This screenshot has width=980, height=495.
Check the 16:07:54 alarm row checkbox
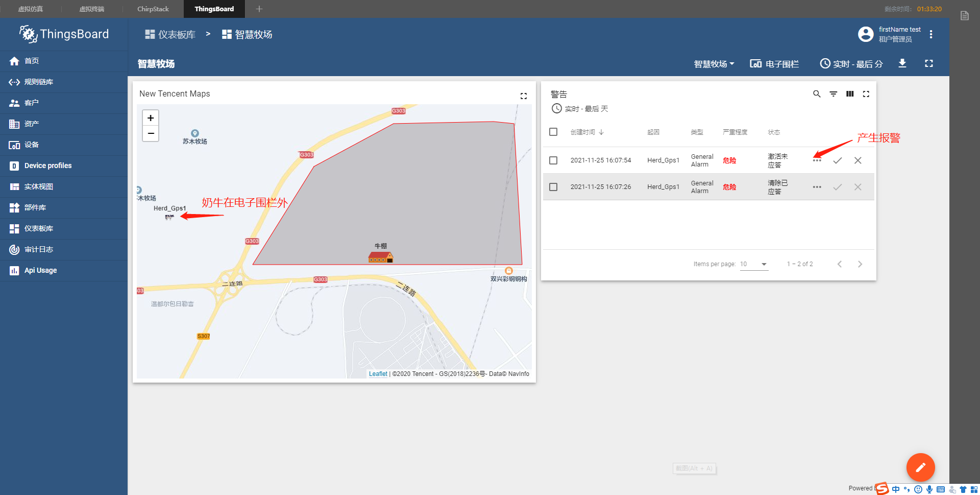[553, 160]
